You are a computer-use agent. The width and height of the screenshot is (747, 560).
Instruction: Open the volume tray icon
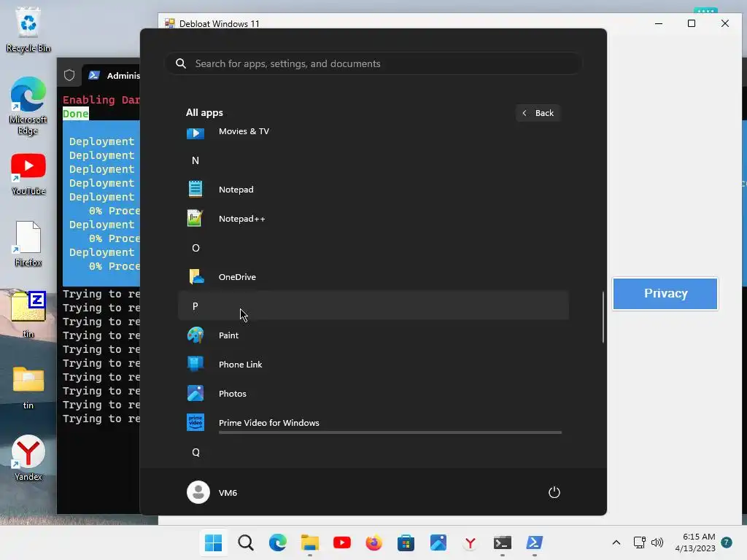point(657,542)
